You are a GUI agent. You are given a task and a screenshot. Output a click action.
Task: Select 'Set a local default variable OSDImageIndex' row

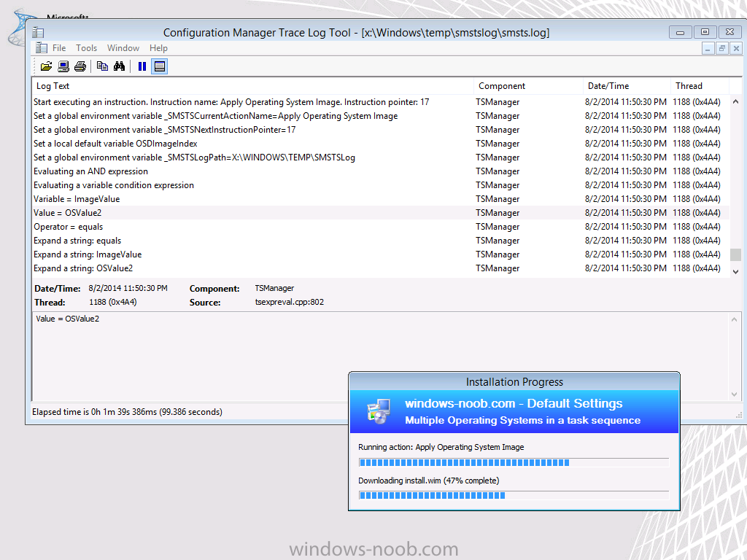(x=380, y=144)
